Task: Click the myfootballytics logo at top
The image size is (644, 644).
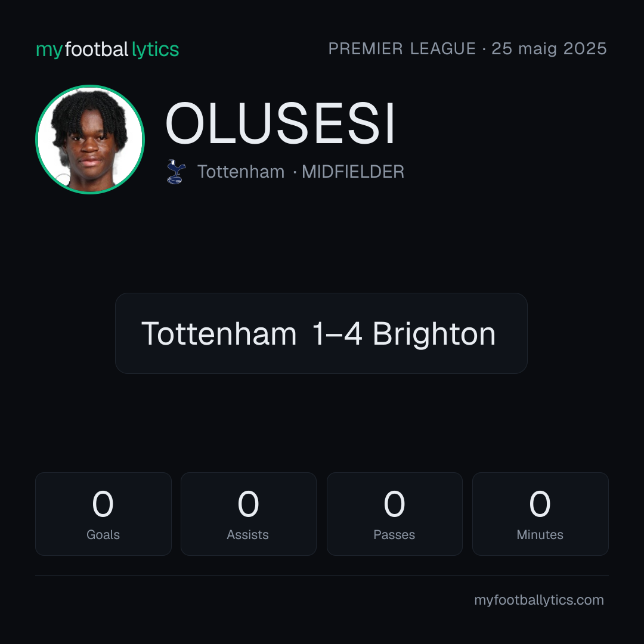Action: point(107,49)
